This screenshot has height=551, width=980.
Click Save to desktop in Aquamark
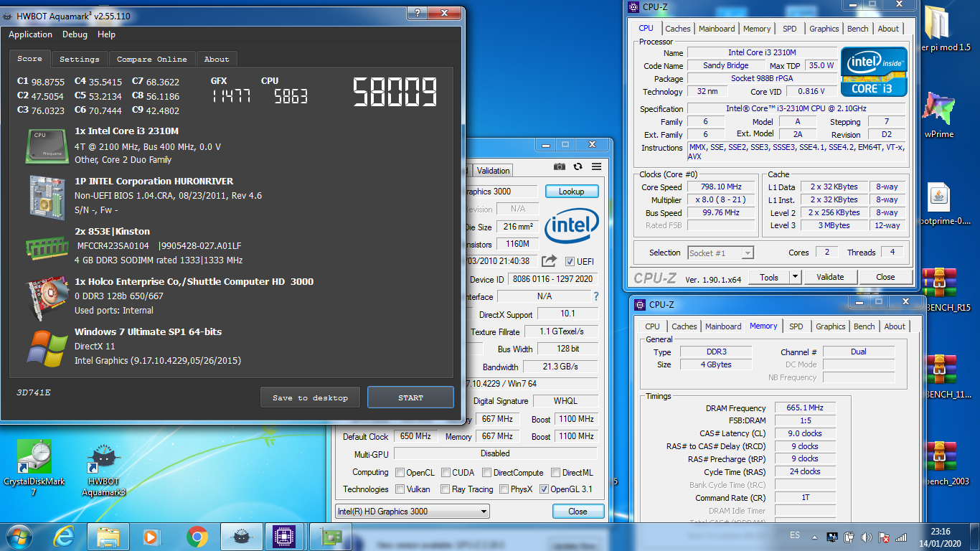(310, 397)
